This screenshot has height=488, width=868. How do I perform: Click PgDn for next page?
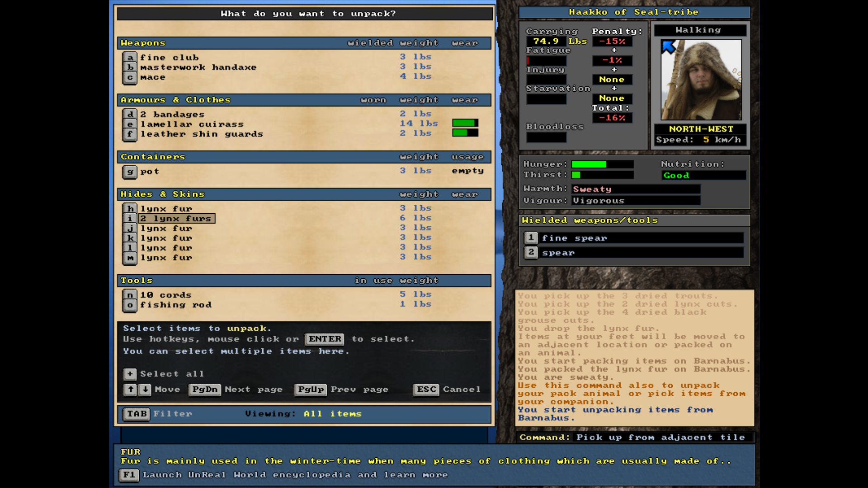[x=205, y=389]
